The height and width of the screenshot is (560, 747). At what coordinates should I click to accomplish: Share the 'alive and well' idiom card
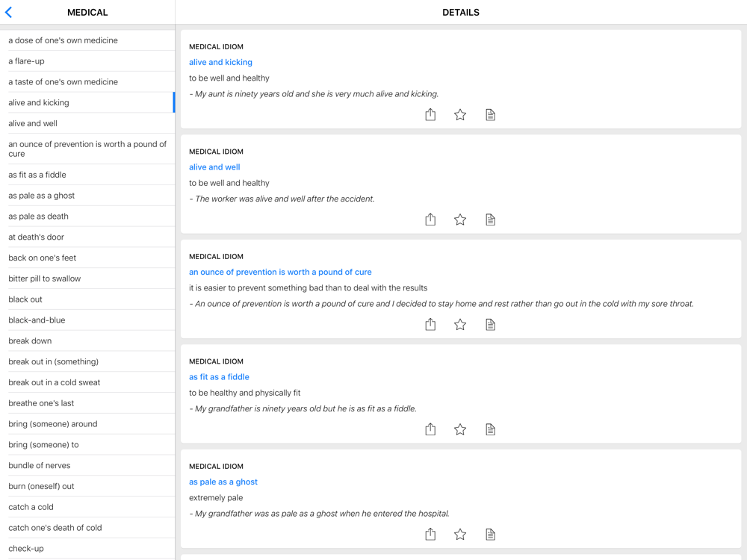coord(430,220)
